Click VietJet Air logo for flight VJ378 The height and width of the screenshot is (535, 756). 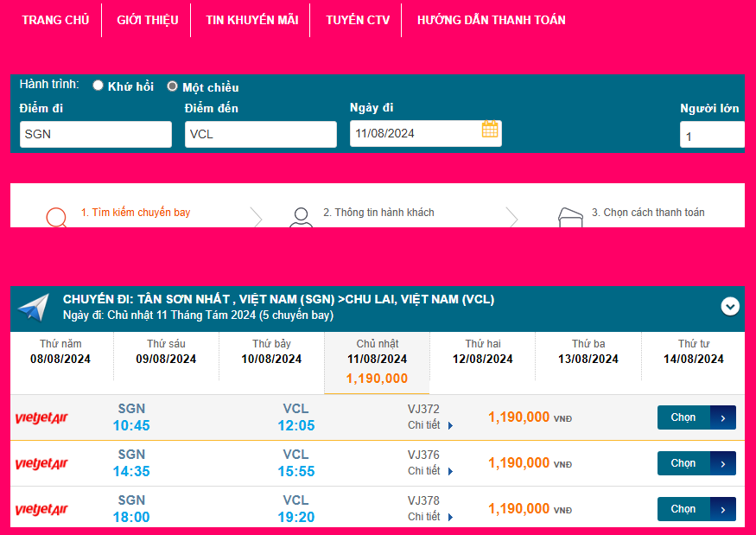[41, 510]
